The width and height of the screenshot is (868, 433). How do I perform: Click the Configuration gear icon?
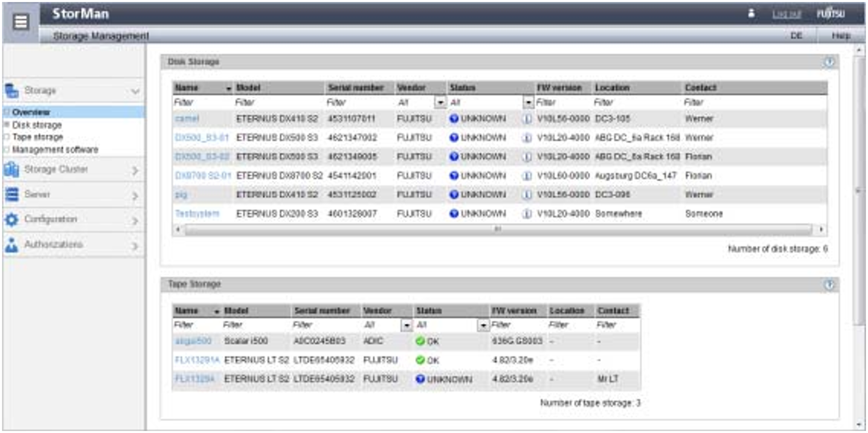coord(11,220)
